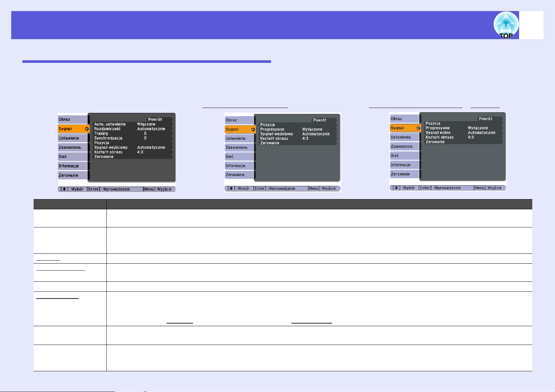Select Pozycja row in the right screenshot
555x392 pixels.
[x=463, y=123]
